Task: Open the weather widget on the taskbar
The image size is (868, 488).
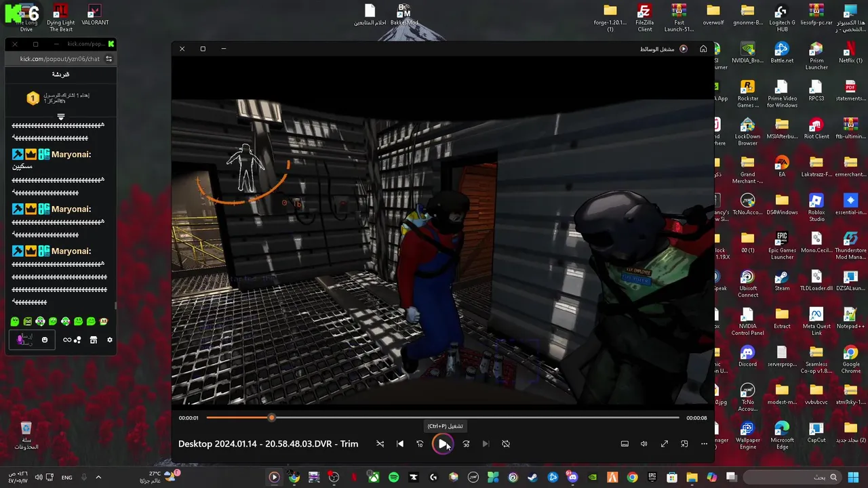Action: click(x=159, y=477)
